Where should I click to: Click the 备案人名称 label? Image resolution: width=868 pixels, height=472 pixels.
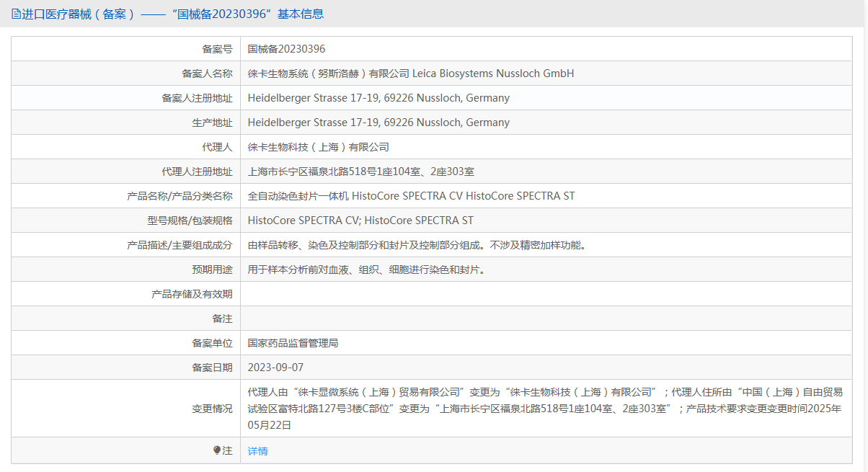[x=207, y=74]
